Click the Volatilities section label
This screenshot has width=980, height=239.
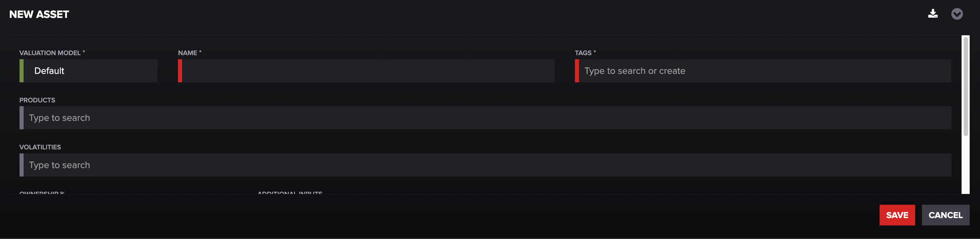[x=40, y=147]
